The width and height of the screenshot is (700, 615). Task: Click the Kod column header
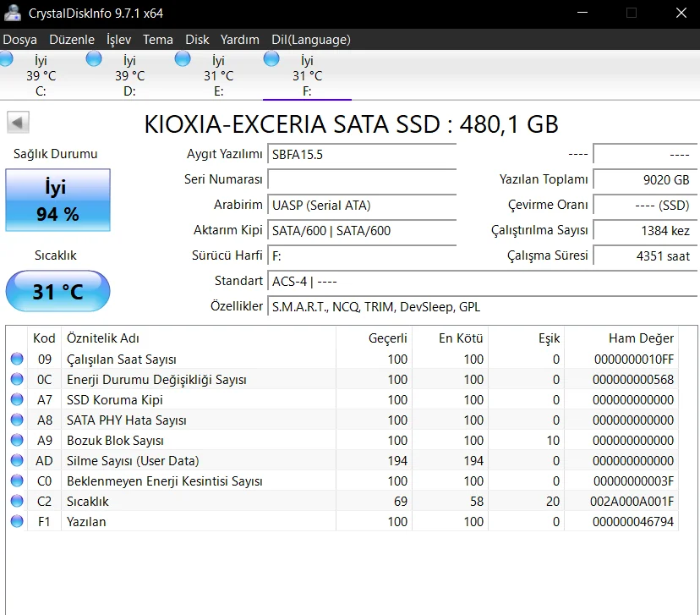tap(44, 338)
